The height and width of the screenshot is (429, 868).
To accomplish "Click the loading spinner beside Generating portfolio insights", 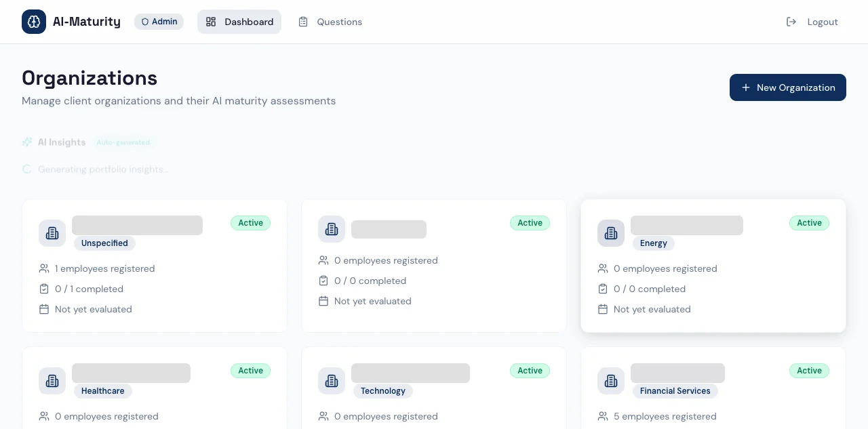I will [x=27, y=169].
